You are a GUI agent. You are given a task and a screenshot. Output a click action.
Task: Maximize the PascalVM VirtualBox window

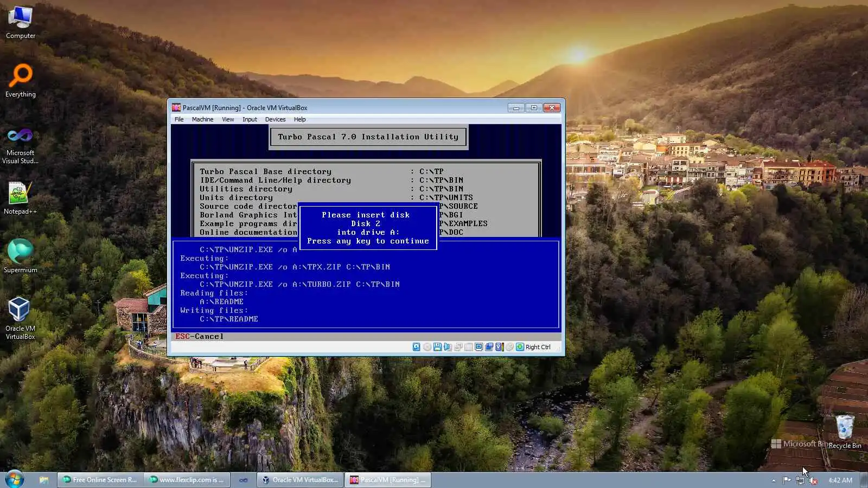(534, 107)
